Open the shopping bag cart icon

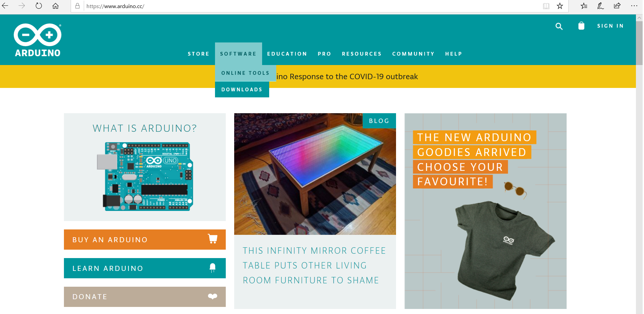pos(581,26)
